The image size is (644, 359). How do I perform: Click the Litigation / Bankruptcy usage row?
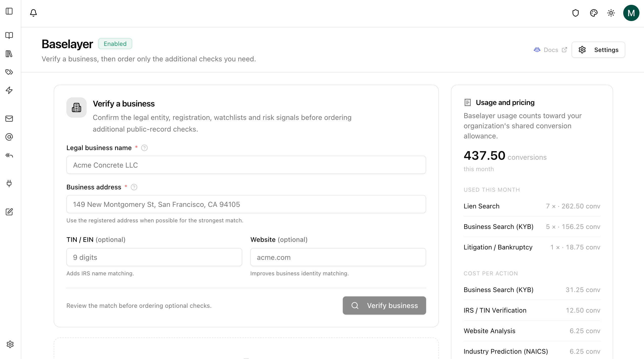(x=532, y=247)
